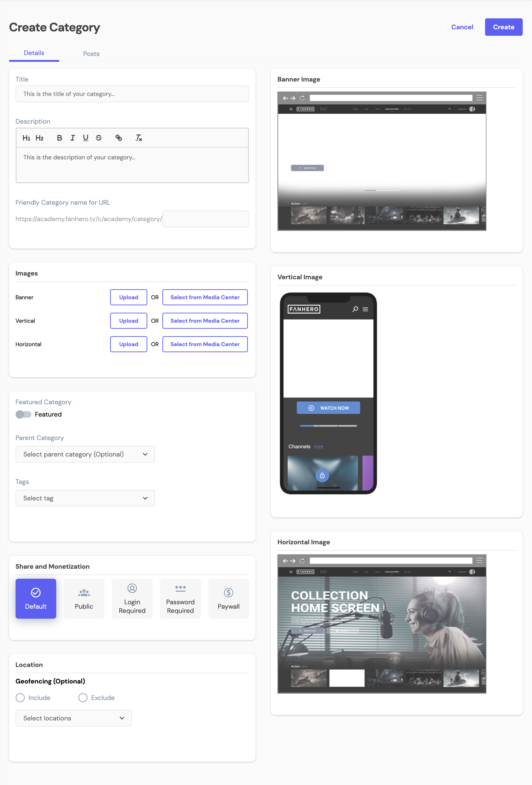Open the Details tab
Screen dimensions: 532x785
click(34, 53)
